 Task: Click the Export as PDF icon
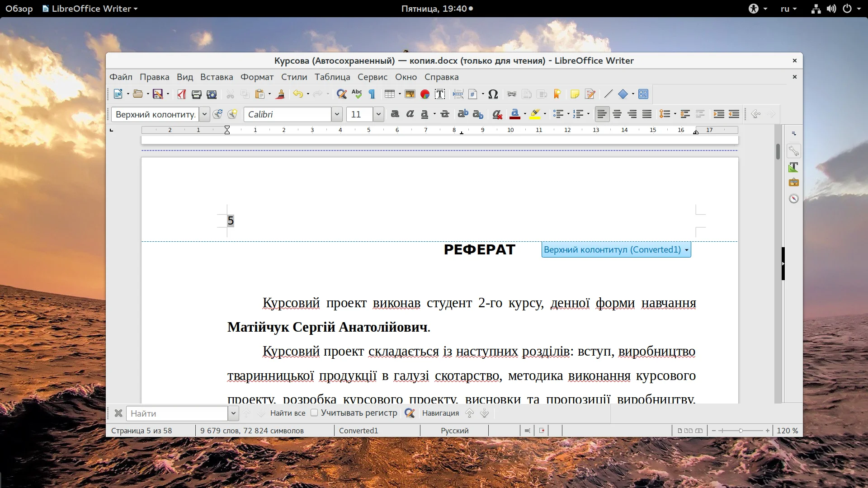coord(182,94)
